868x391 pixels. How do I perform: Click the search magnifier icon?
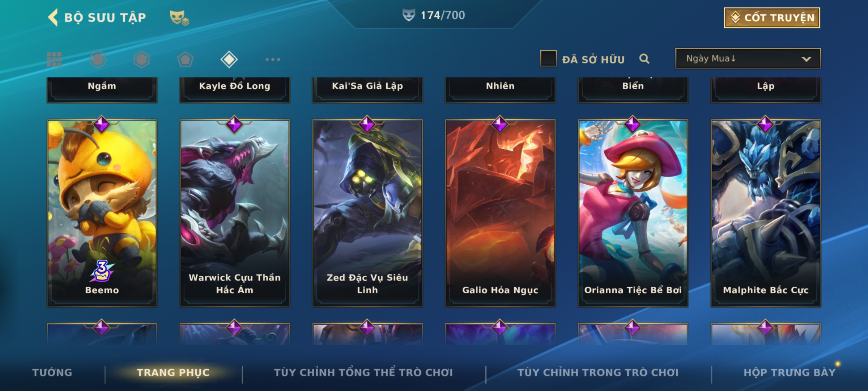644,59
